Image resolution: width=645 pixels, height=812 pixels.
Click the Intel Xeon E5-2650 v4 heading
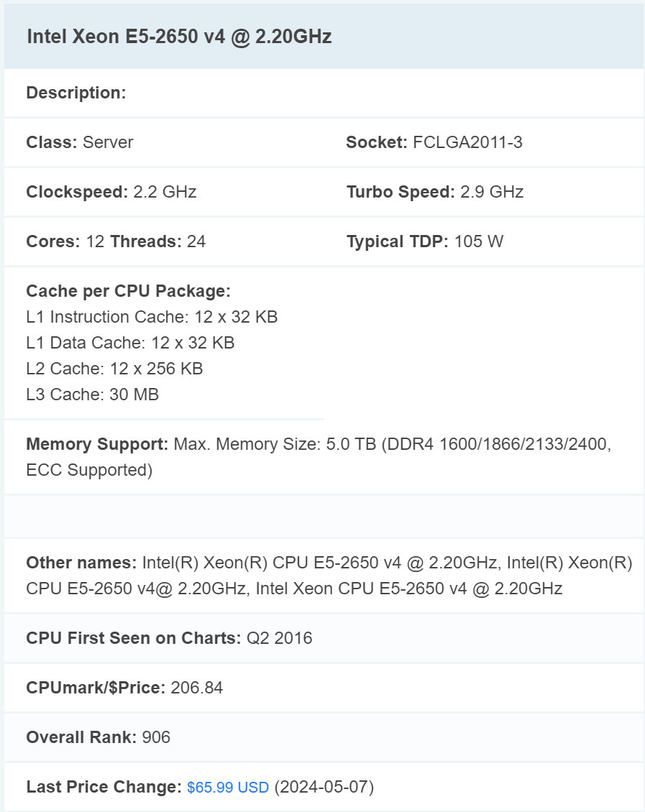point(179,37)
